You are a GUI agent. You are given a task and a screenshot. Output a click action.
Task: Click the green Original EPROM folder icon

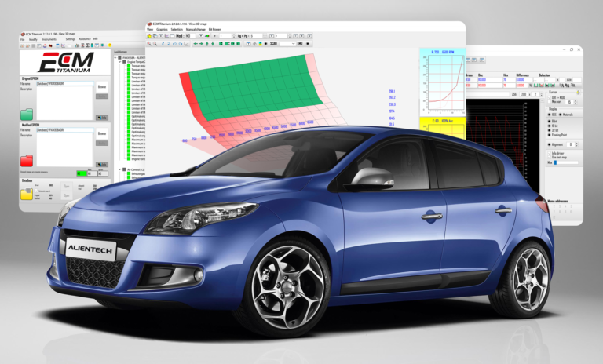27,114
